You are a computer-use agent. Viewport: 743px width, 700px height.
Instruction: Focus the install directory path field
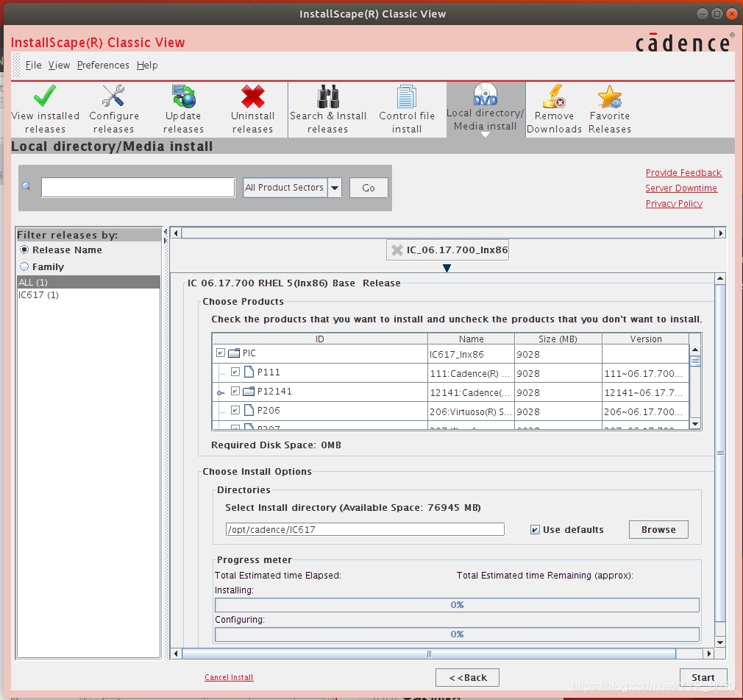tap(365, 530)
